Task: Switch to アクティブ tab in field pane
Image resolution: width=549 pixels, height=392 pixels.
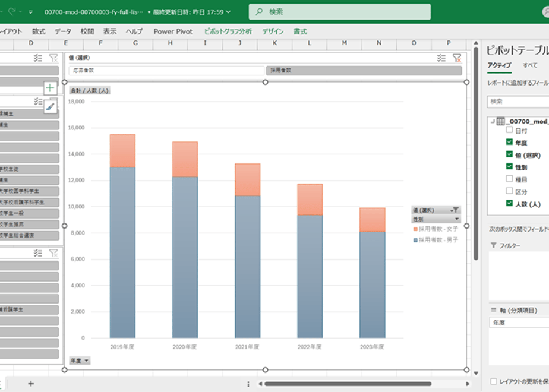Action: (499, 65)
